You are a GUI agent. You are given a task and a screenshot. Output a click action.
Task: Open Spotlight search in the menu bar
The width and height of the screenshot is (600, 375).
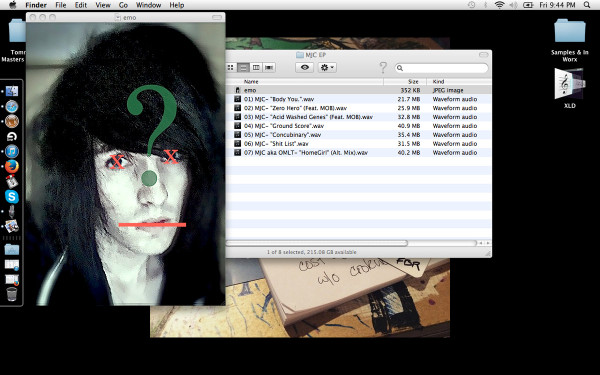pyautogui.click(x=587, y=5)
